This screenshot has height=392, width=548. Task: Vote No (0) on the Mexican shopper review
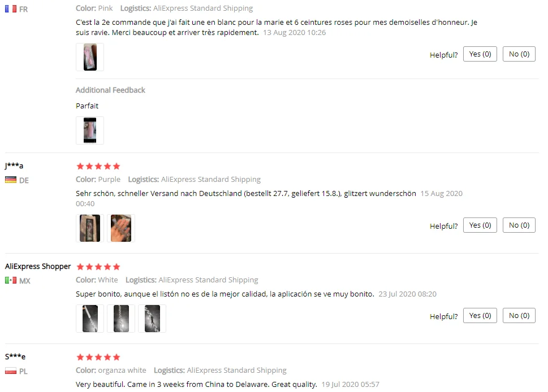tap(519, 316)
